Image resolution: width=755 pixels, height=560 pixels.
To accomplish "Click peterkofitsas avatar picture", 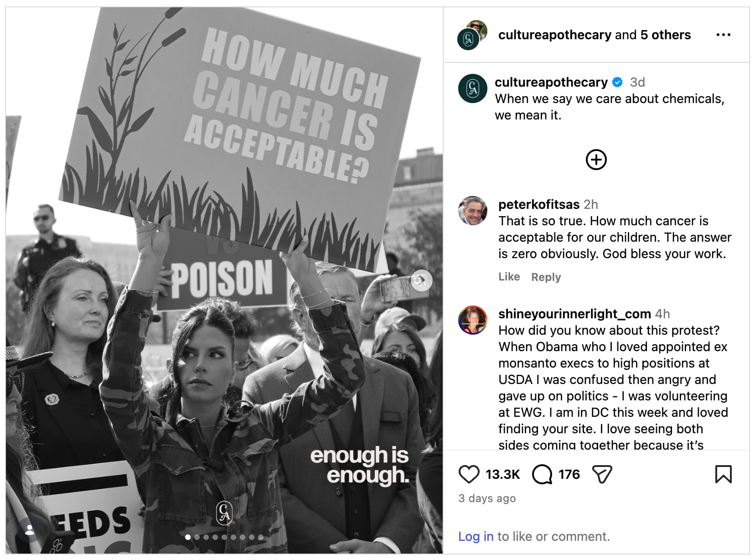I will (473, 211).
